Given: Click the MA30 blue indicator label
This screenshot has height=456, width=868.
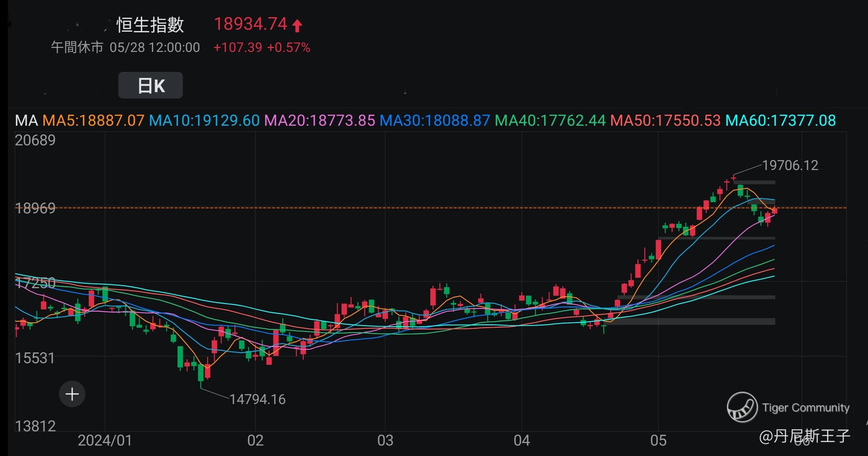Looking at the screenshot, I should point(435,120).
